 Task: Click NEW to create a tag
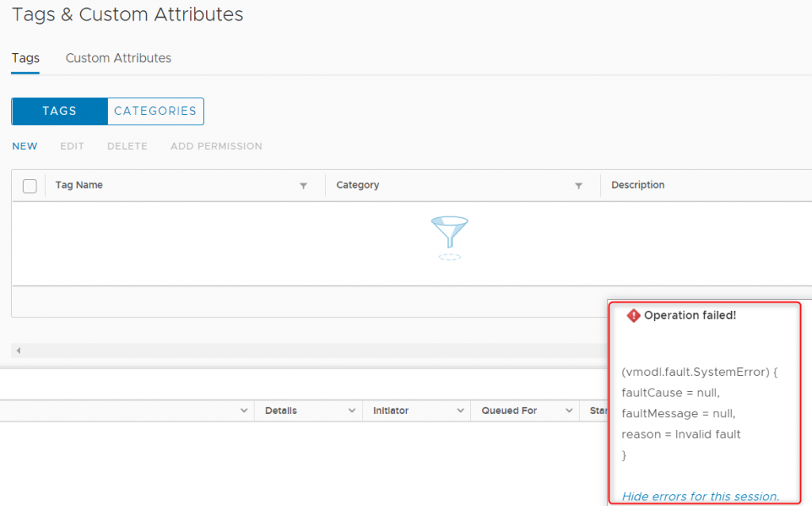[x=25, y=146]
